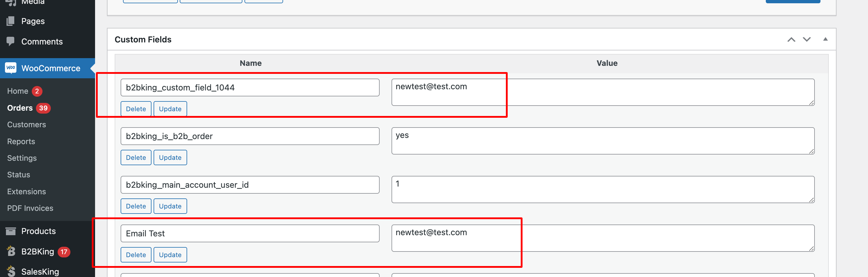Image resolution: width=868 pixels, height=277 pixels.
Task: Update the b2bking_is_b2b_order field
Action: [170, 157]
